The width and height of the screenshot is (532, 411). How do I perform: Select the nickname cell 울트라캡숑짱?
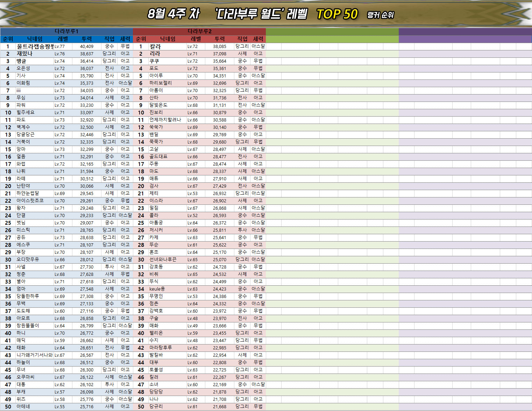[x=35, y=46]
